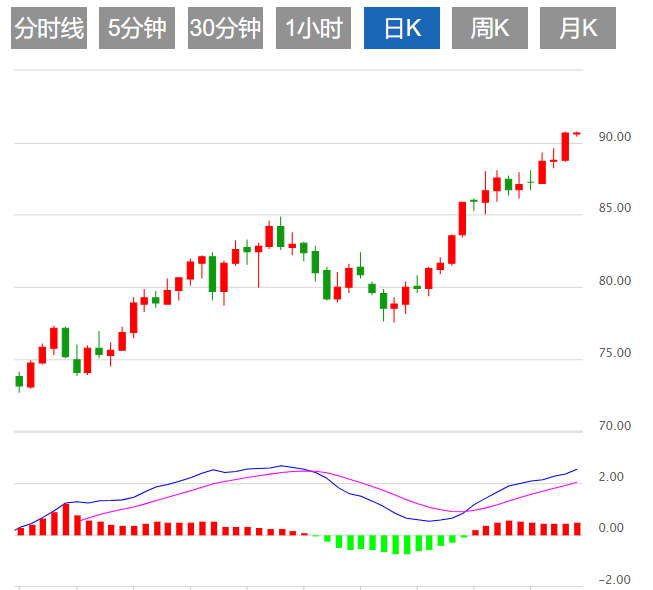
Task: Click the 85.00 price axis label
Action: pos(615,209)
